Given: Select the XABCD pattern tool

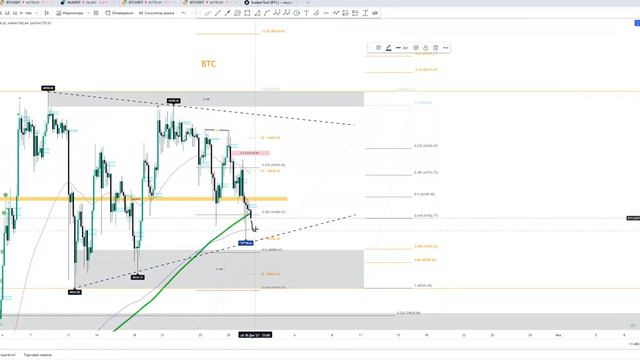Looking at the screenshot, I should 277,13.
